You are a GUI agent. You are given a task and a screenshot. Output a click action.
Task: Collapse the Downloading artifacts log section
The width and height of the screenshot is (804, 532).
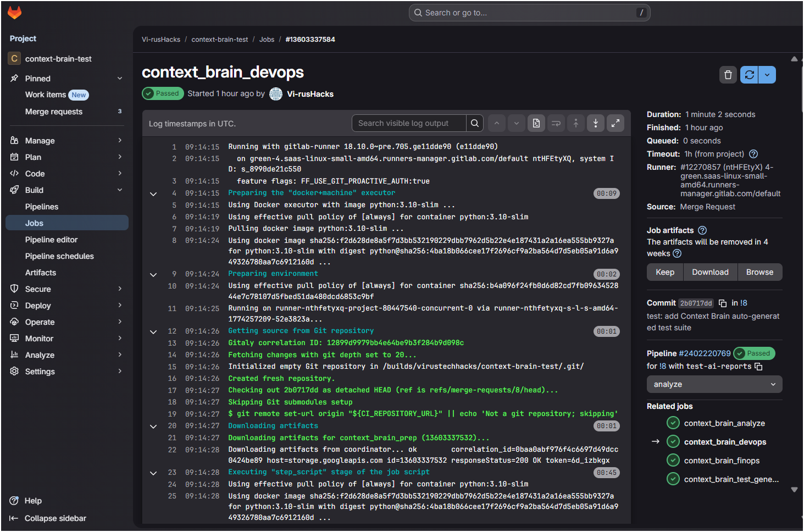153,426
